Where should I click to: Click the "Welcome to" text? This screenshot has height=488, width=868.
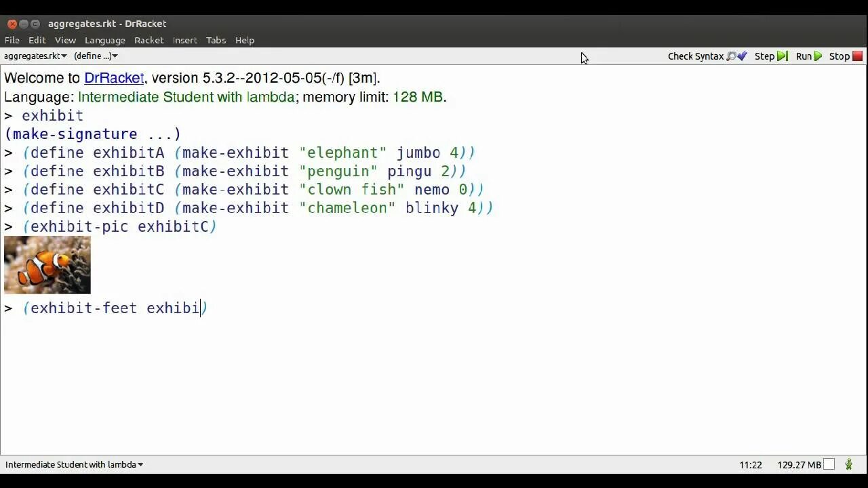click(42, 78)
